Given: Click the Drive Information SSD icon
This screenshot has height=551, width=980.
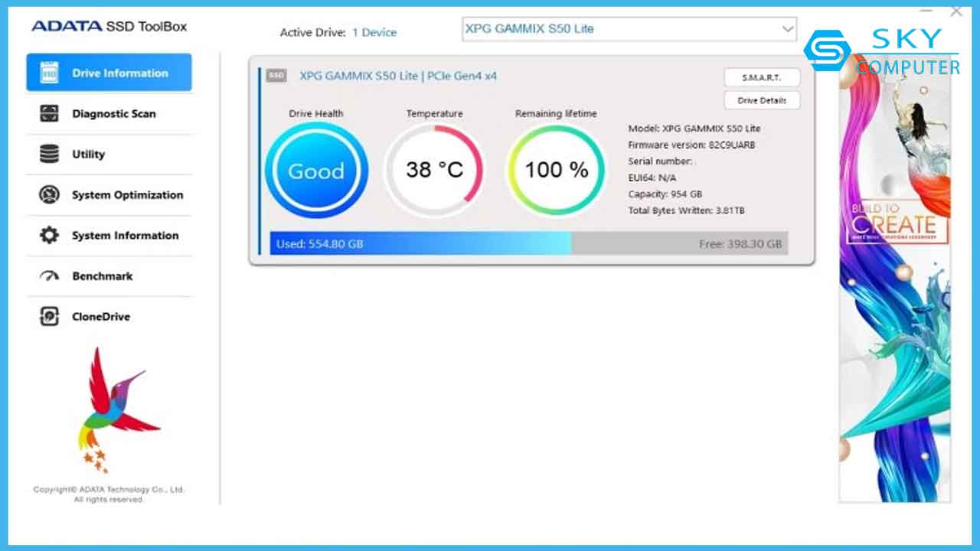Looking at the screenshot, I should pyautogui.click(x=49, y=73).
